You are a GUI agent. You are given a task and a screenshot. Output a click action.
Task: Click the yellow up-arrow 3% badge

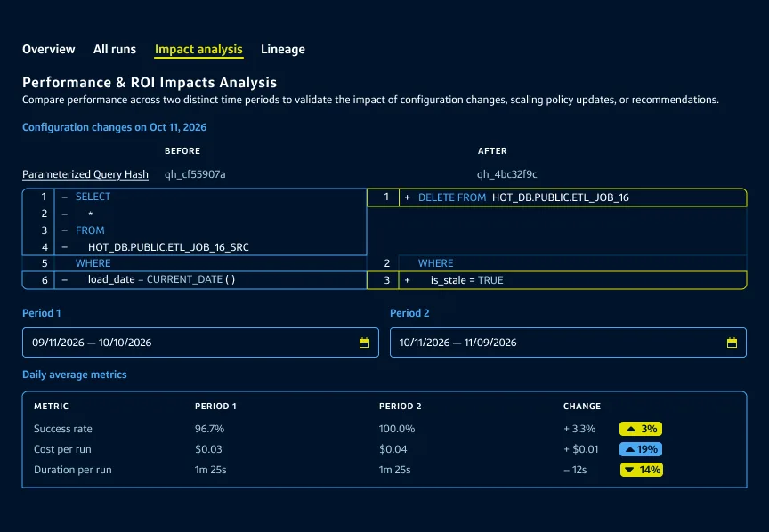coord(641,429)
